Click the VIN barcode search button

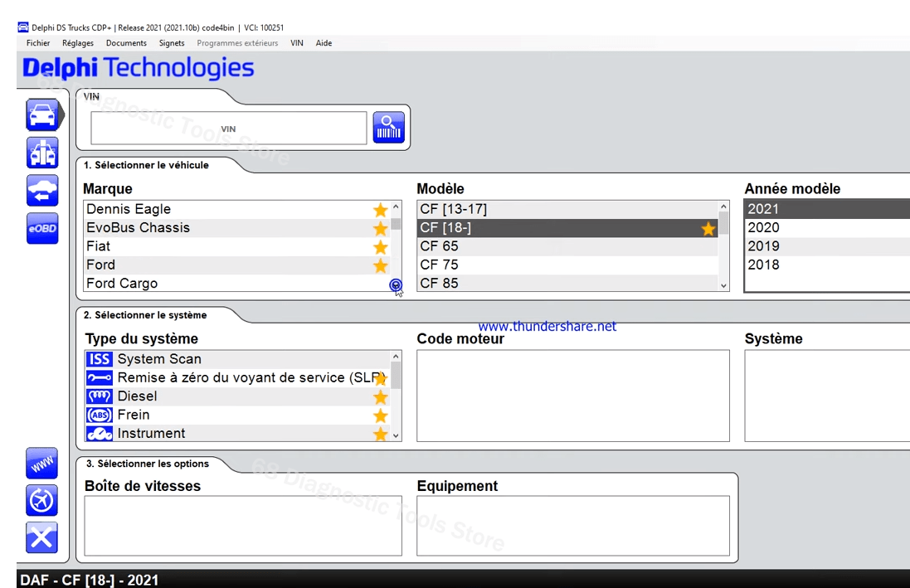coord(388,128)
